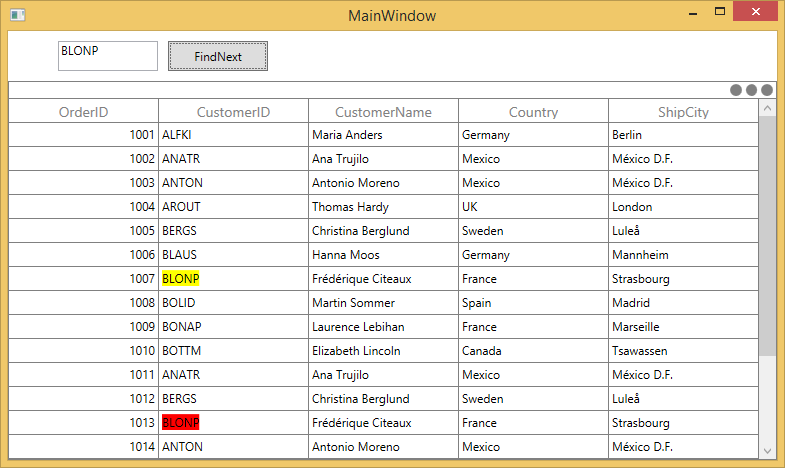The height and width of the screenshot is (468, 785).
Task: Click the last gray circle above the grid
Action: (766, 90)
